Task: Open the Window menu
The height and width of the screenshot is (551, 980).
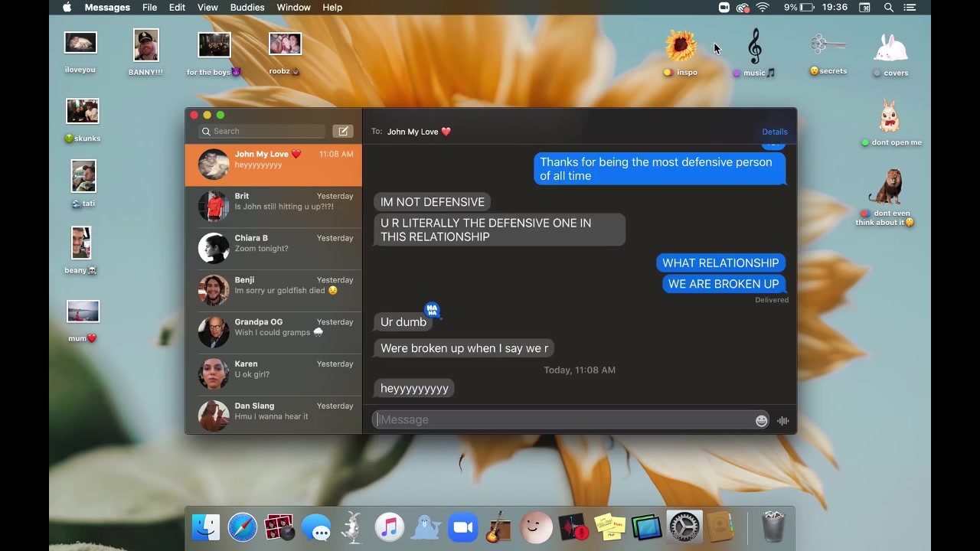Action: (293, 8)
